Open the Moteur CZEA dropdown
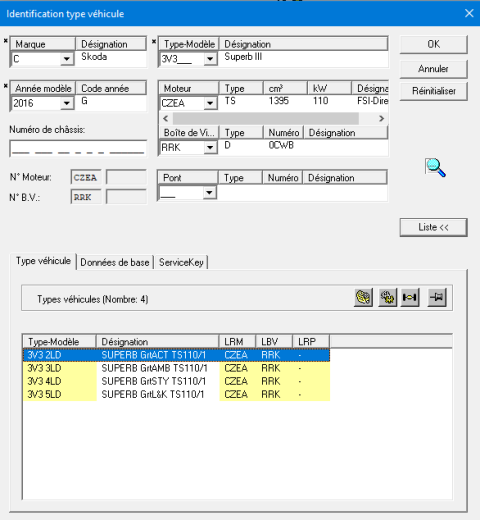The width and height of the screenshot is (480, 520). [210, 103]
